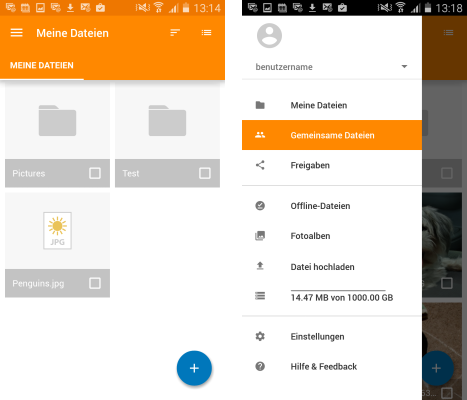Screen dimensions: 467x400
Task: Click the people icon for Gemeinsame Dateien
Action: (x=260, y=135)
